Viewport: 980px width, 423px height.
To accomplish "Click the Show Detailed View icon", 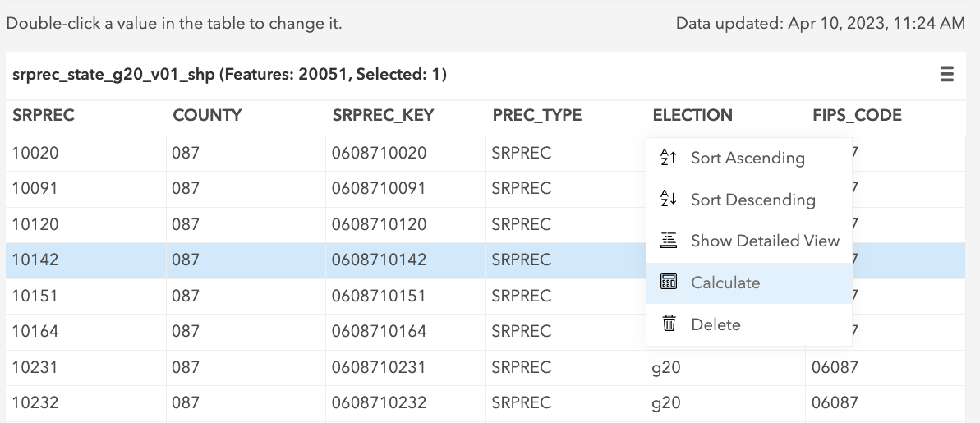I will pos(669,241).
